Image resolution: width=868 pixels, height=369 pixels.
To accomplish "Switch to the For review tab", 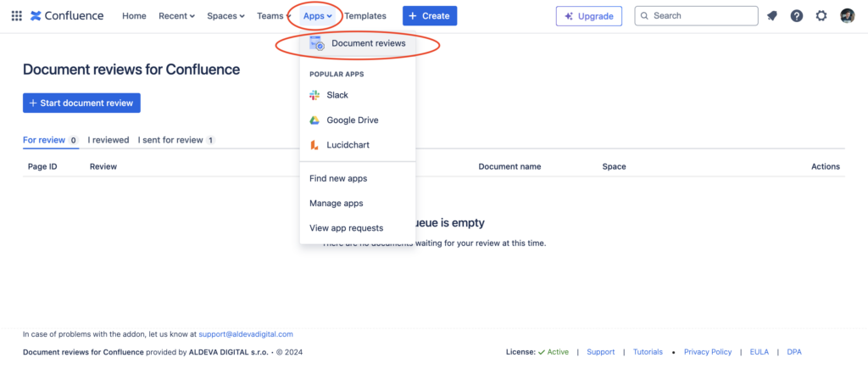I will point(50,140).
